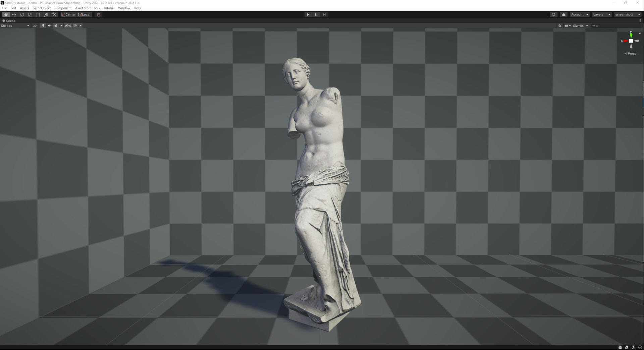Click the Step frame button
Viewport: 644px width, 350px height.
324,14
